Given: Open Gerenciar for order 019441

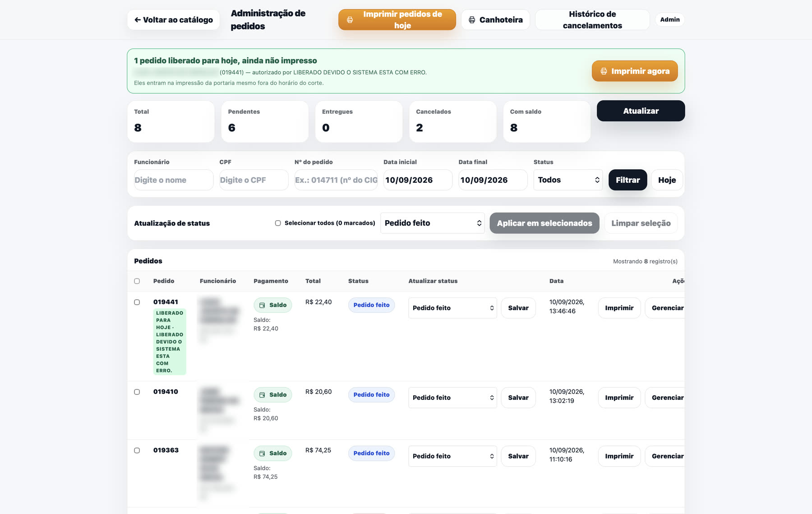Looking at the screenshot, I should (665, 308).
